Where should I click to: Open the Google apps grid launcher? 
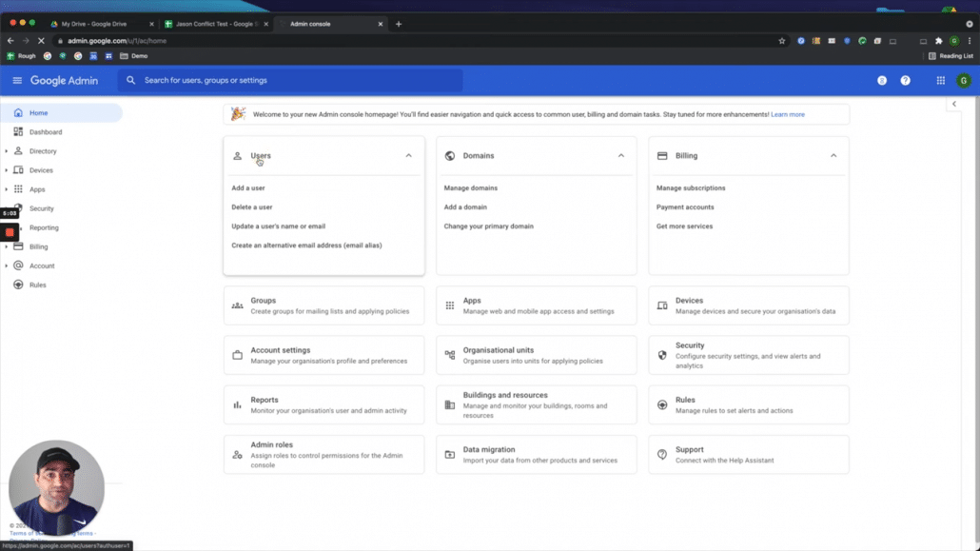point(941,80)
